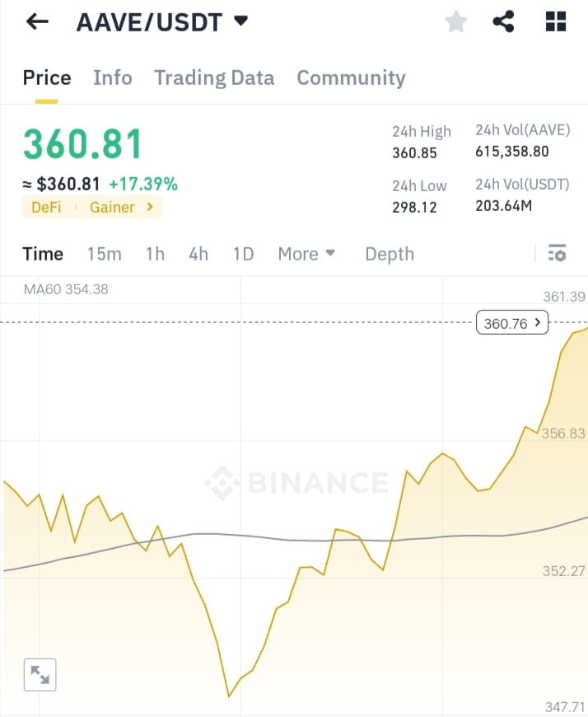This screenshot has width=588, height=717.
Task: Expand the chart with the fullscreen icon
Action: [x=39, y=674]
